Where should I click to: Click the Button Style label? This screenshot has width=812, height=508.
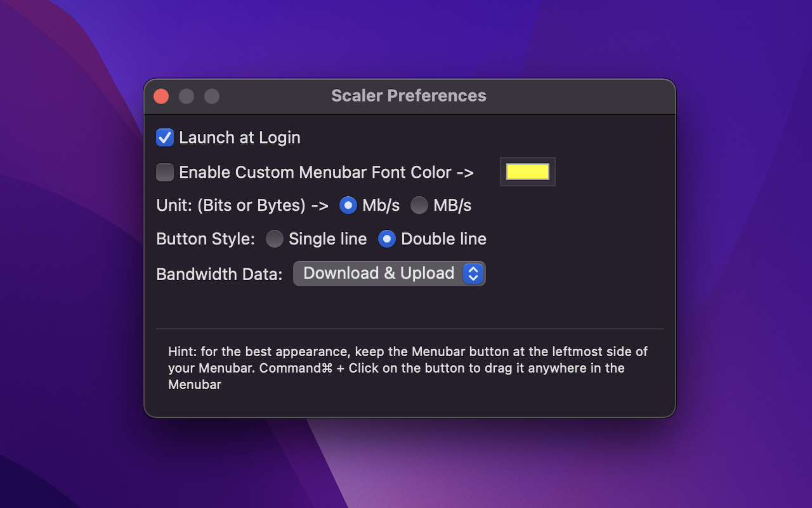tap(205, 239)
